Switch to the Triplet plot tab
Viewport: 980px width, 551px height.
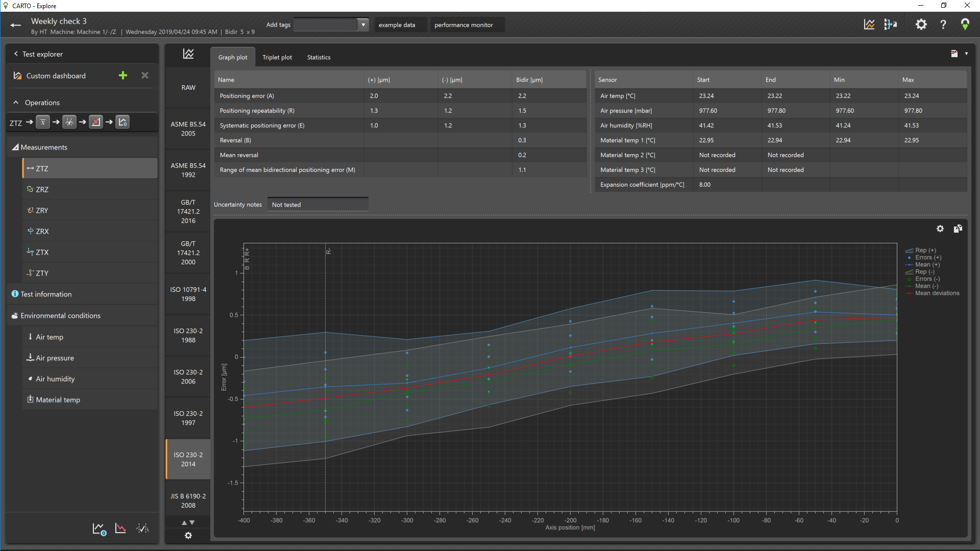277,57
